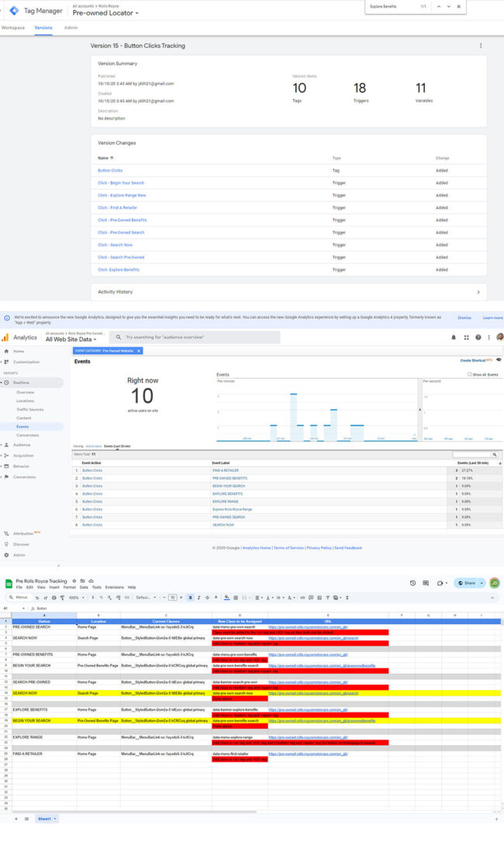Click the Analytics search input field

point(198,338)
